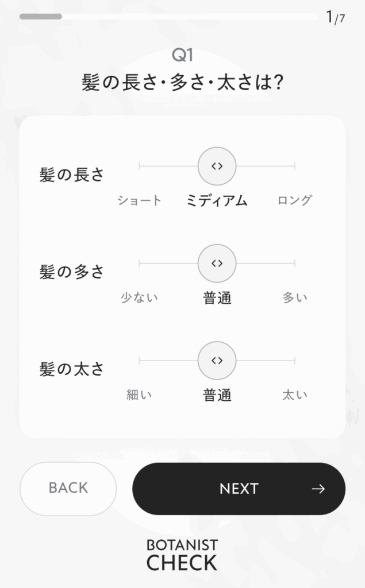
Task: Select ロング hair length option
Action: point(294,200)
